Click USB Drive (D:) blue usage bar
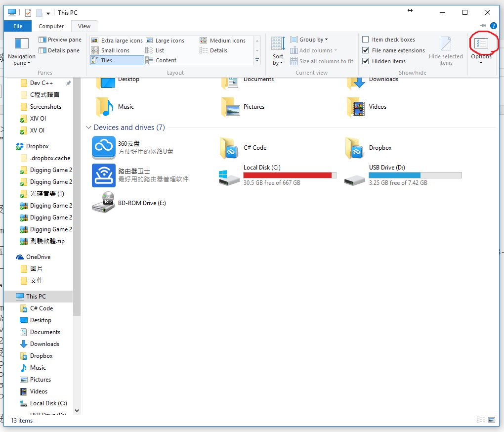The image size is (504, 432). click(415, 175)
